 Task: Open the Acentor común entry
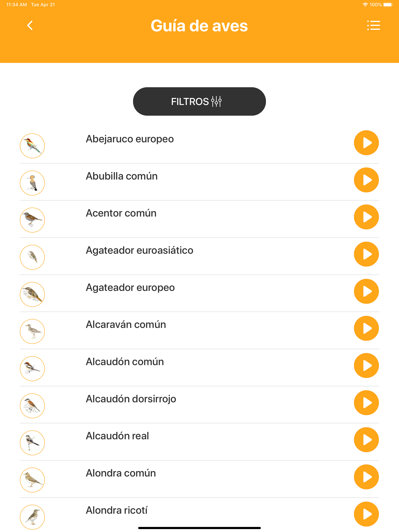point(199,219)
